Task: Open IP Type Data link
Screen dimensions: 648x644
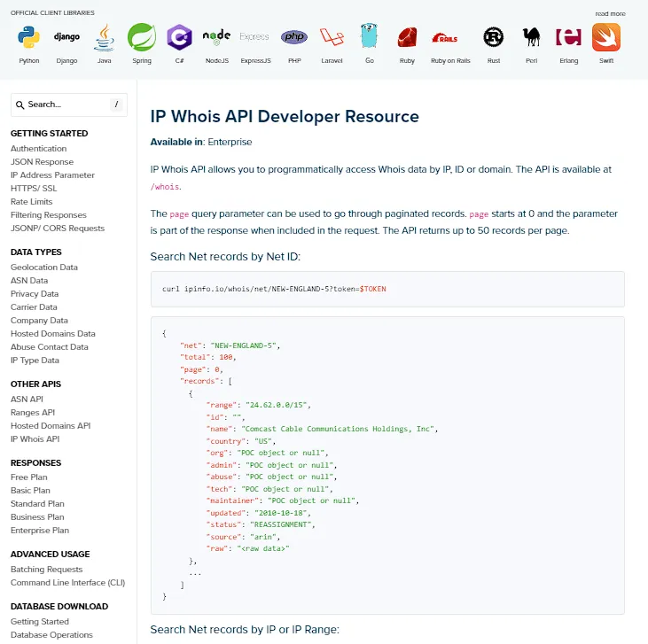Action: 35,360
